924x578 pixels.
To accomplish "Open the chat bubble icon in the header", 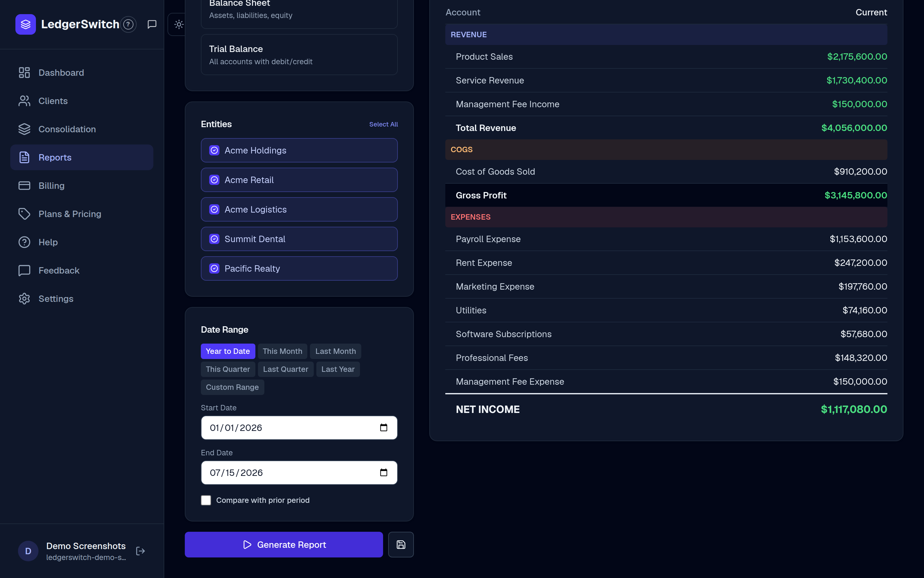I will click(152, 24).
